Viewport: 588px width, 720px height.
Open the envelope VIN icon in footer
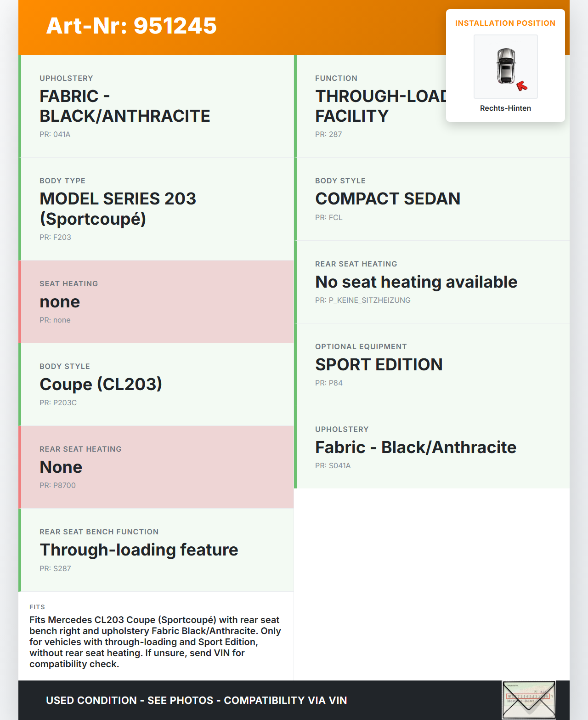529,700
